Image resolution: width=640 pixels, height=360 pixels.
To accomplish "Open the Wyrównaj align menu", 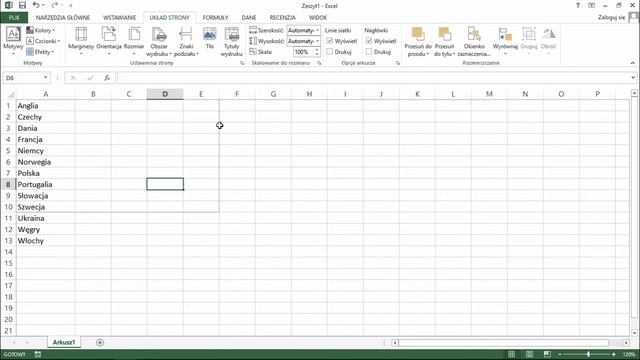I will pyautogui.click(x=505, y=42).
